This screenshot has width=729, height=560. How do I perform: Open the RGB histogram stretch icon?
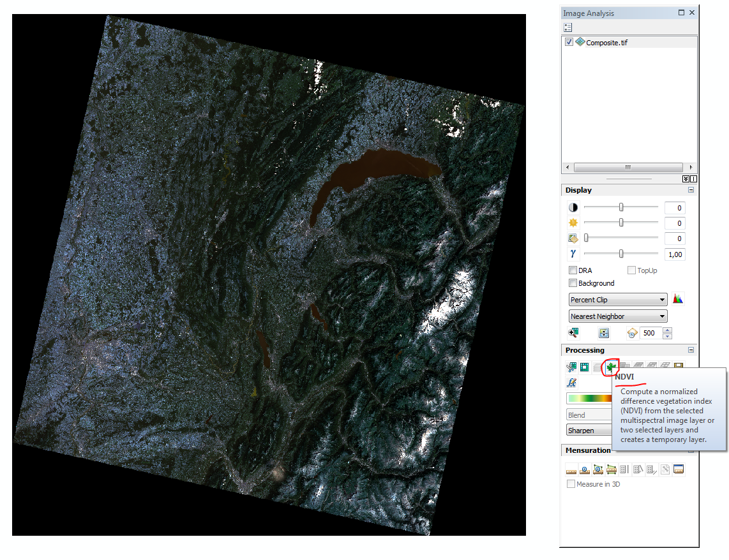coord(678,299)
